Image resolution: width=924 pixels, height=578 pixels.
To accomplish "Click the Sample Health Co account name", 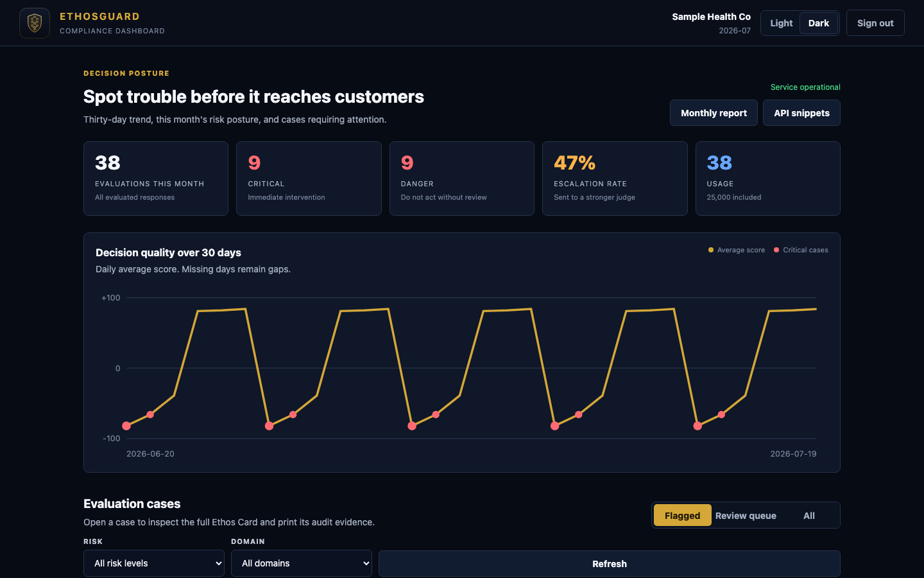I will 711,17.
